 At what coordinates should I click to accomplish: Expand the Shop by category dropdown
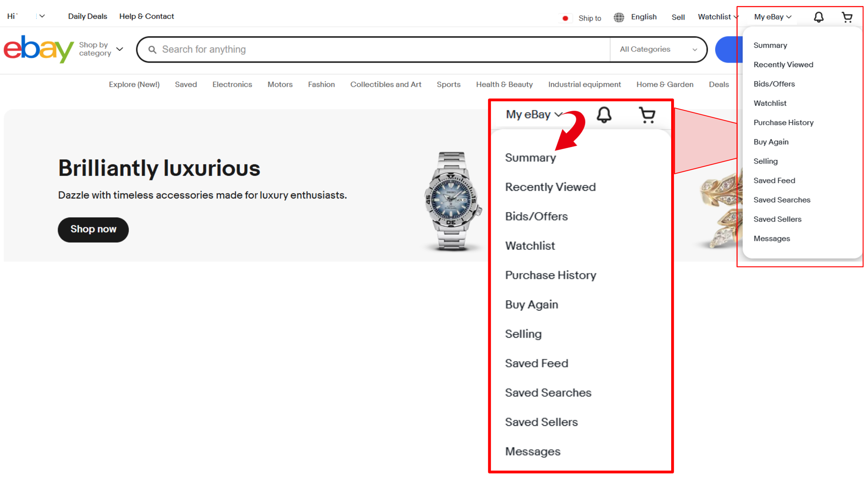[x=101, y=49]
